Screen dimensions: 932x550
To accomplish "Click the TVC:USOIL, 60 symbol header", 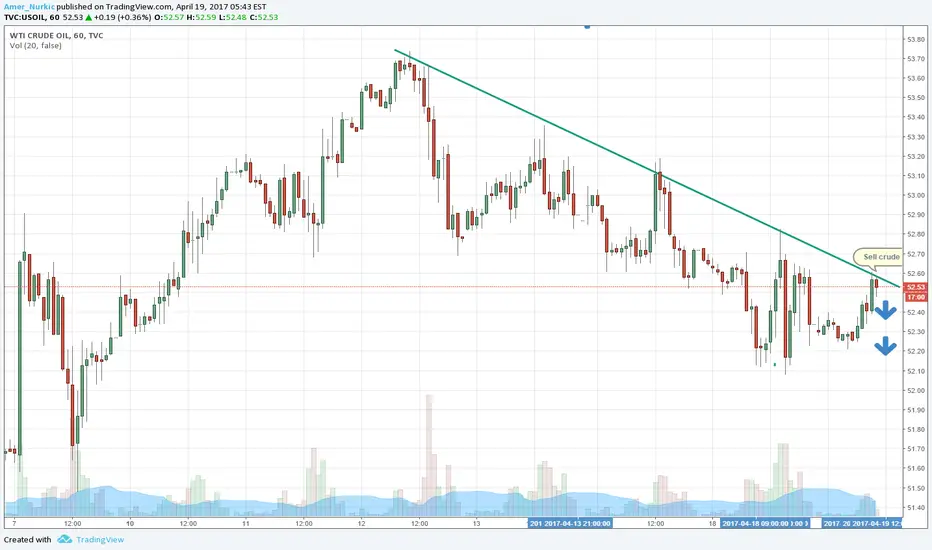I will coord(32,17).
